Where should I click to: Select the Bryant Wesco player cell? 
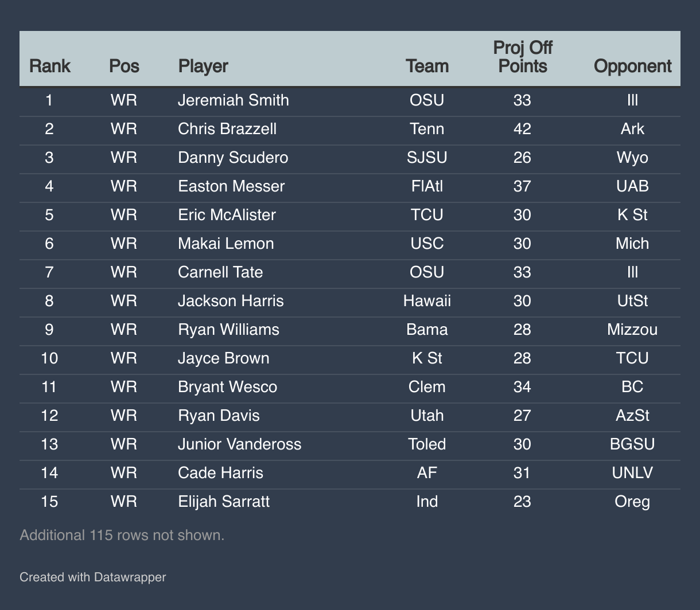coord(227,387)
